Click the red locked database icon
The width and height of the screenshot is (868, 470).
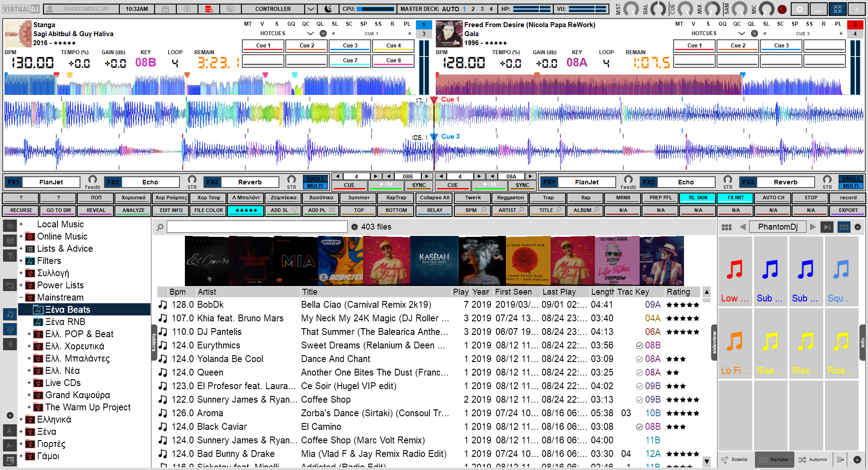click(208, 9)
